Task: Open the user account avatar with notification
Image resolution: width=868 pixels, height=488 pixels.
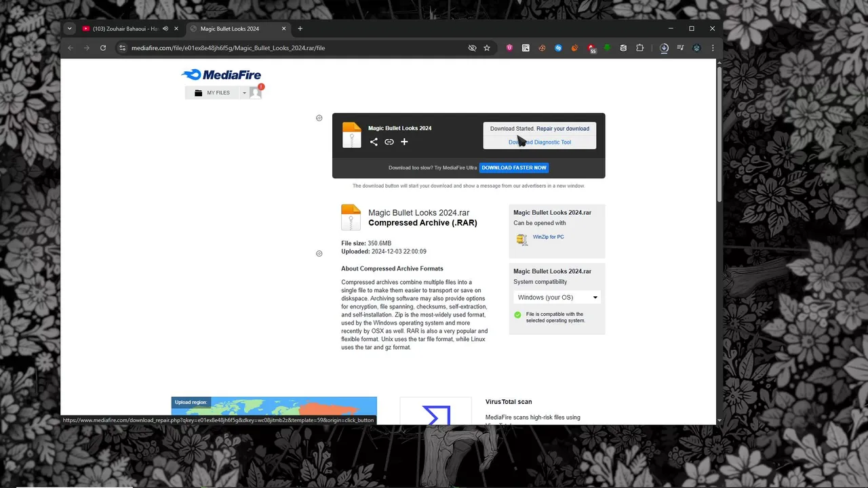Action: tap(256, 92)
